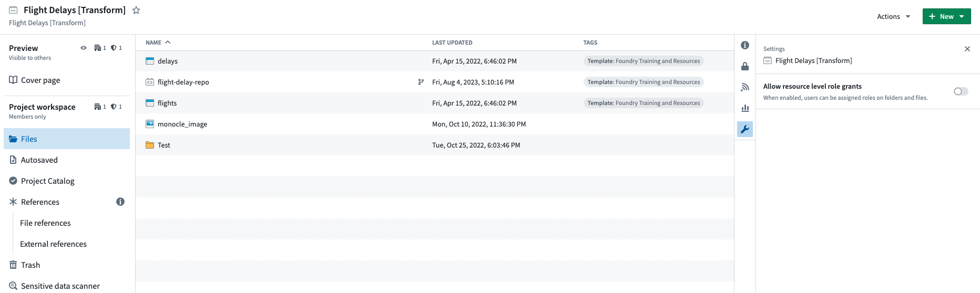Screen dimensions: 980x293
Task: Click the Flight Delays [Transform] page title
Action: click(75, 10)
